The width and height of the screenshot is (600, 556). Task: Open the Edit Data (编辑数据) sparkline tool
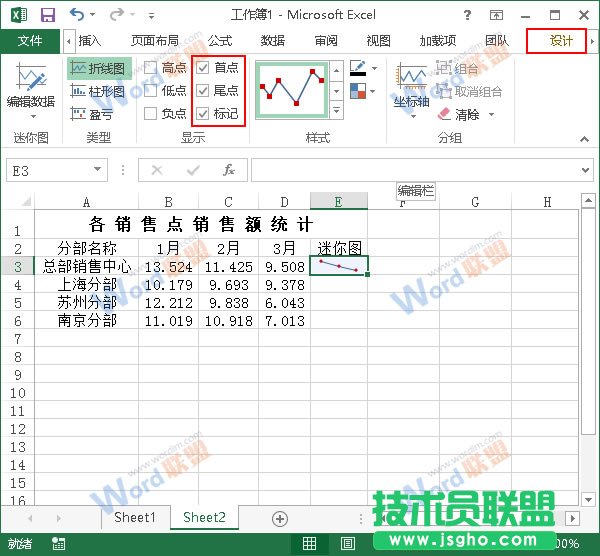click(x=30, y=87)
